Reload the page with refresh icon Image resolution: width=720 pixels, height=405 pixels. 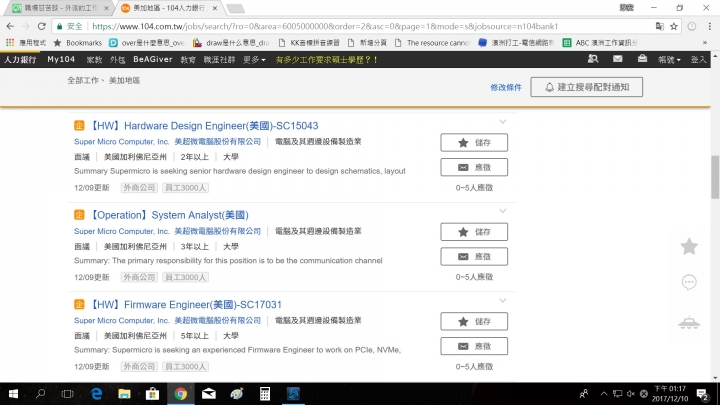(41, 26)
